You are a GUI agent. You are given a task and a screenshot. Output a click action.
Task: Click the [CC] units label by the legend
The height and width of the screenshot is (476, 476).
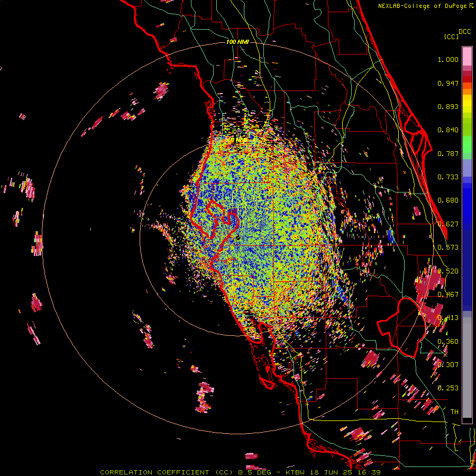pos(451,36)
